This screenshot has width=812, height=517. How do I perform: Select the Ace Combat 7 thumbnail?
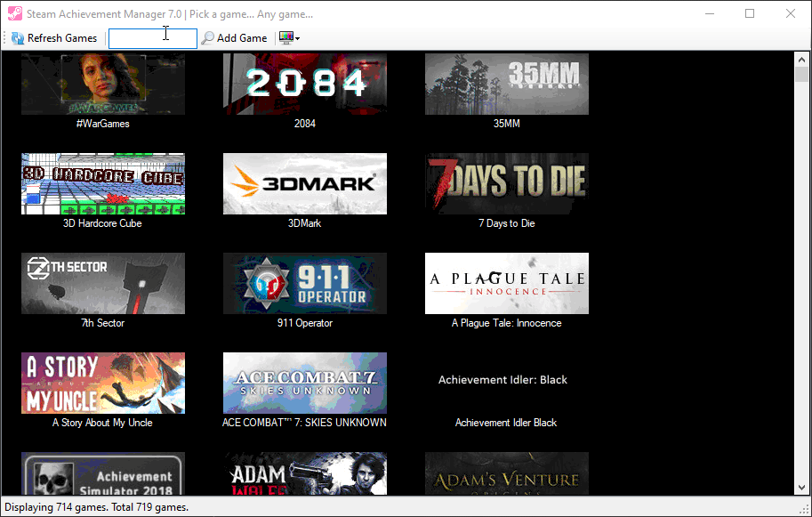coord(305,383)
